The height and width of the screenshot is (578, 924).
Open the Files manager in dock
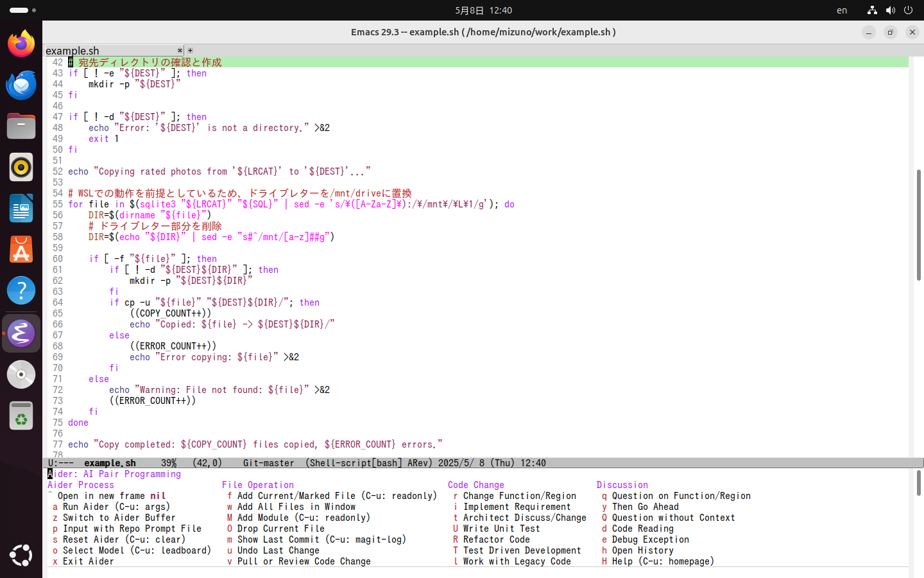click(x=21, y=126)
